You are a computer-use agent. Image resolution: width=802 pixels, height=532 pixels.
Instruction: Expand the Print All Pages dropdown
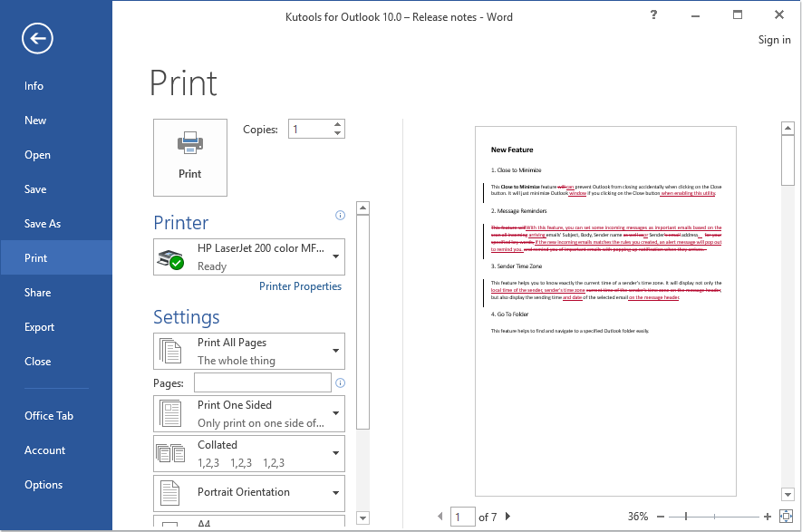(248, 351)
